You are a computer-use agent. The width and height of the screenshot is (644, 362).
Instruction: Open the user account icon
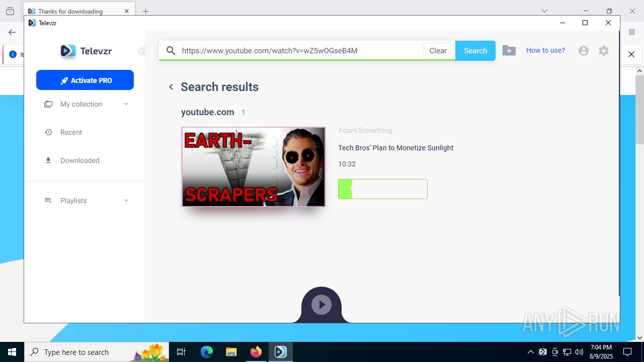pos(584,51)
